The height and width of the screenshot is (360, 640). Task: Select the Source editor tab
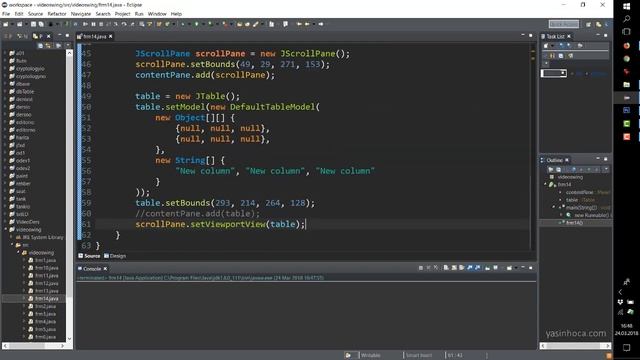89,256
